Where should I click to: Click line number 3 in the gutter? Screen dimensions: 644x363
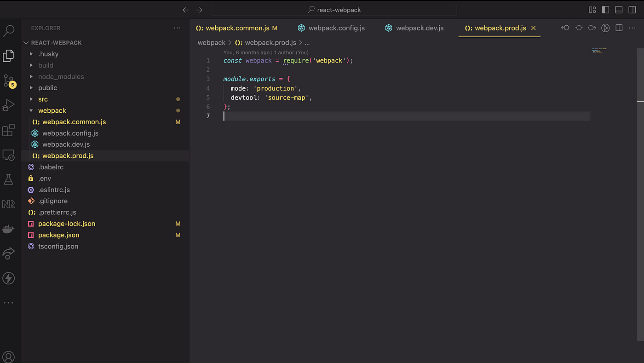coord(208,79)
